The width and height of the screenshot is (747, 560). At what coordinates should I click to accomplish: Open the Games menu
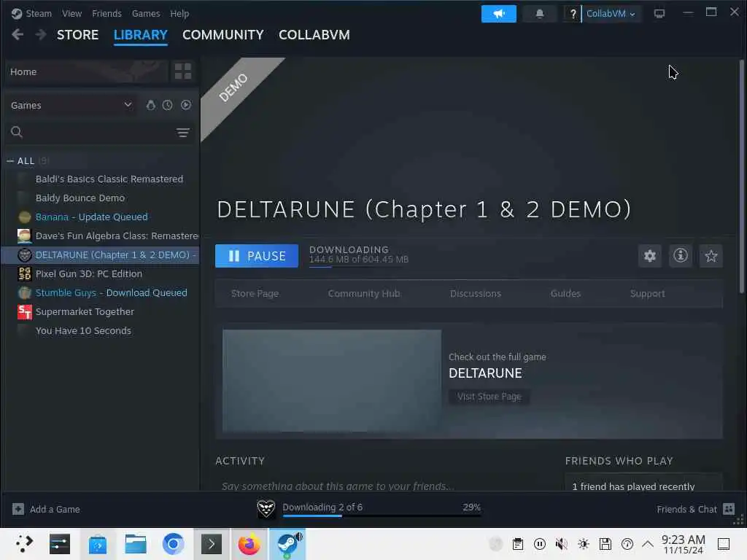click(x=146, y=14)
